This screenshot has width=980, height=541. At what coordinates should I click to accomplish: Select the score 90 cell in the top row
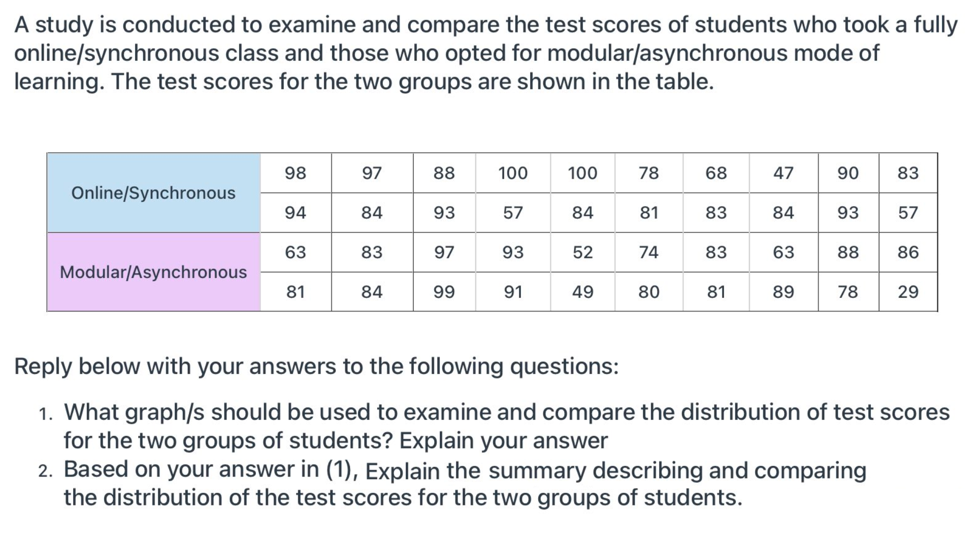[x=848, y=173]
